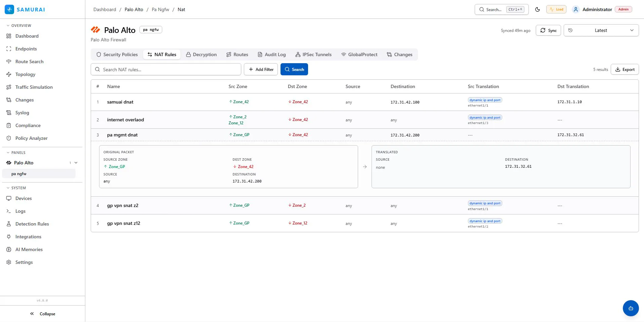Open Settings in the sidebar
Viewport: 644px width, 322px height.
pyautogui.click(x=24, y=262)
